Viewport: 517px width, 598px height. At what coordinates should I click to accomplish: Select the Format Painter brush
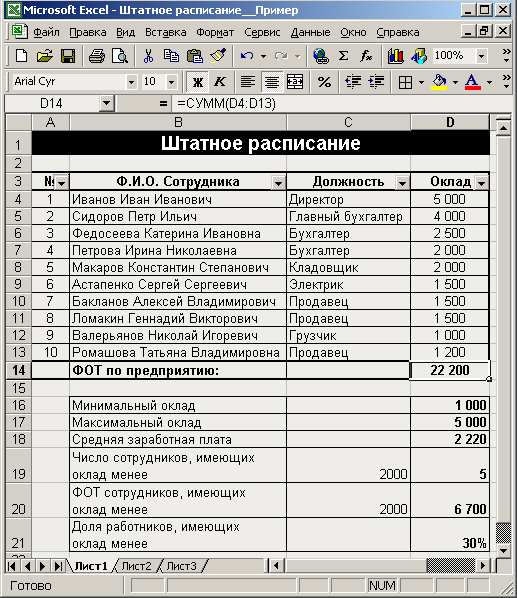(x=218, y=56)
